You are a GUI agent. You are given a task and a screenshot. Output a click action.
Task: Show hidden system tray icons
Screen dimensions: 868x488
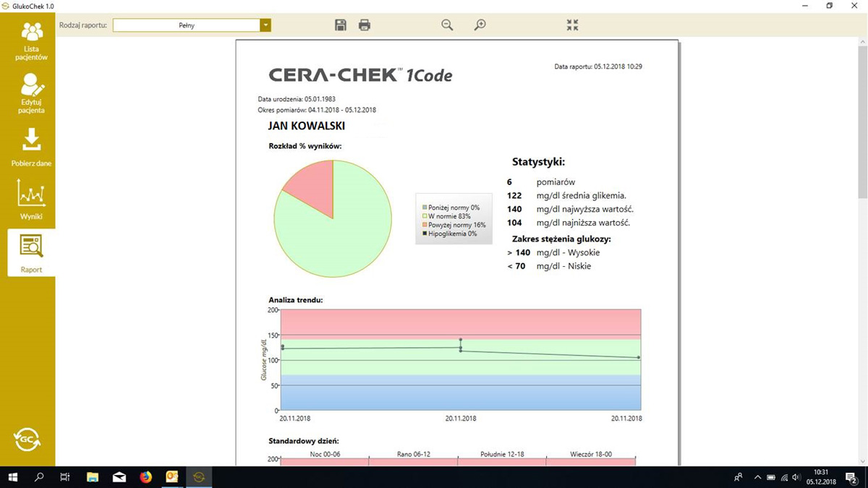[x=757, y=477]
